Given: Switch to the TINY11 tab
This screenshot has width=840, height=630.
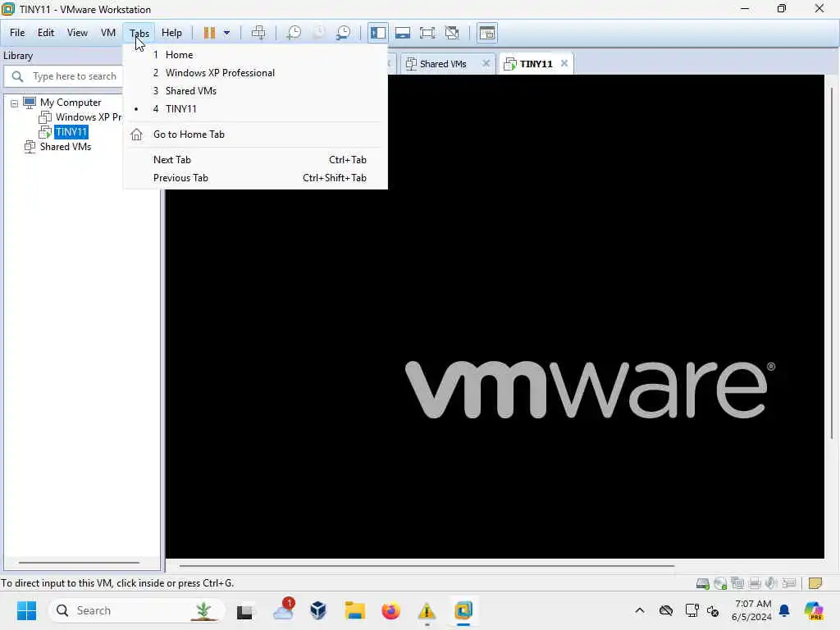Looking at the screenshot, I should pyautogui.click(x=536, y=64).
